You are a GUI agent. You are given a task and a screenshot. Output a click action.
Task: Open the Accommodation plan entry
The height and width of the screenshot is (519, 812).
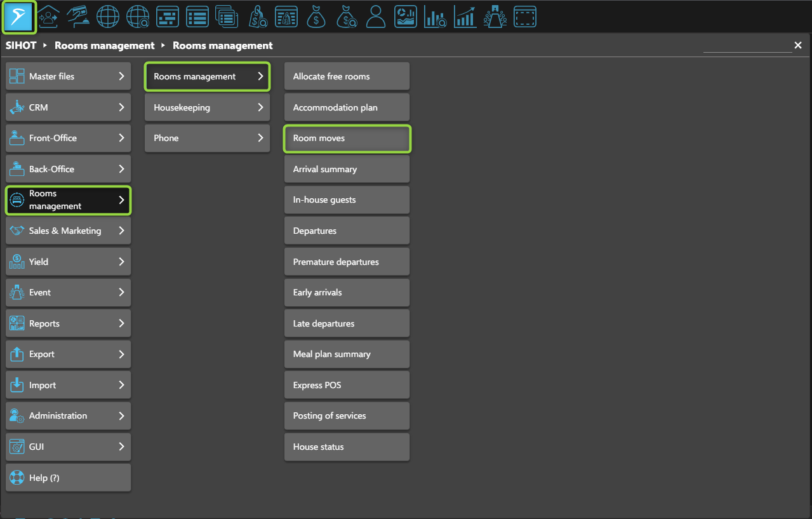click(347, 107)
